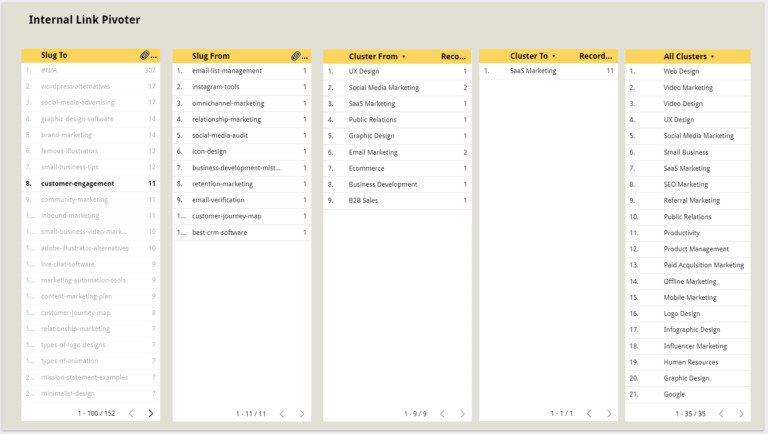The image size is (768, 434).
Task: Select Small Business in All Clusters
Action: 688,152
